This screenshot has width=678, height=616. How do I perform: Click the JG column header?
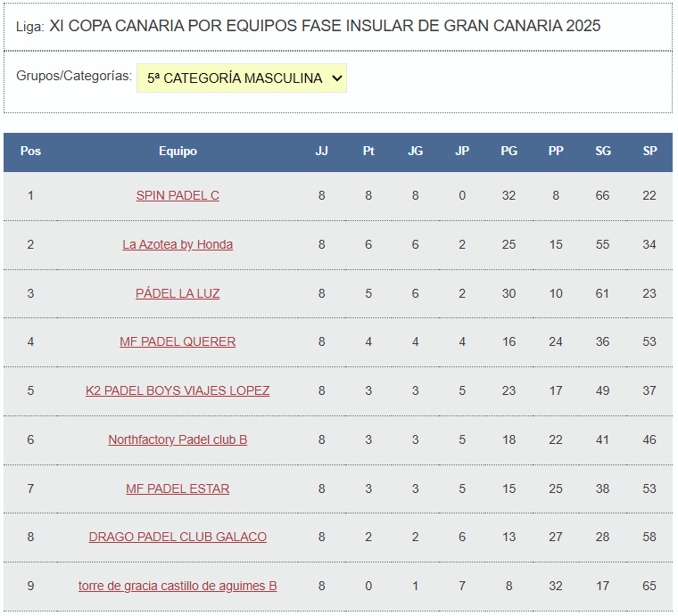(416, 152)
